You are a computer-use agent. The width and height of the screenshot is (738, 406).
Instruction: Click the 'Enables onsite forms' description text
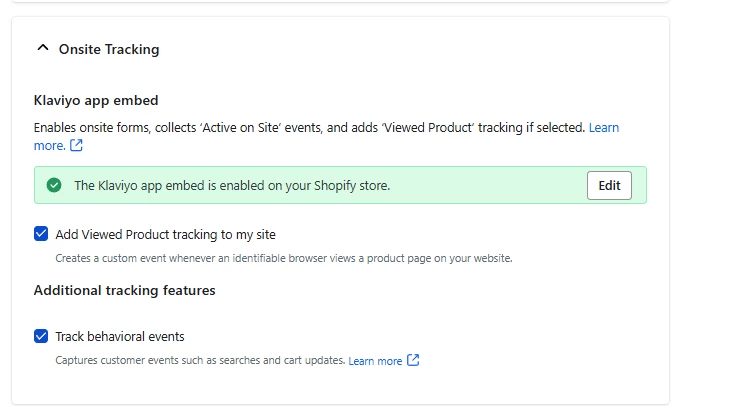tap(310, 128)
